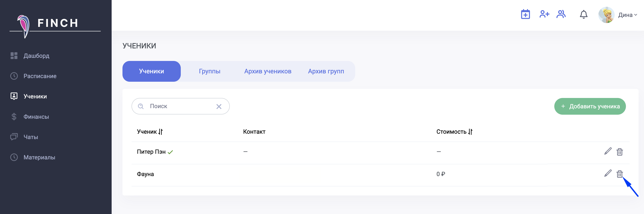
Task: Open the Архив групп tab
Action: (326, 71)
